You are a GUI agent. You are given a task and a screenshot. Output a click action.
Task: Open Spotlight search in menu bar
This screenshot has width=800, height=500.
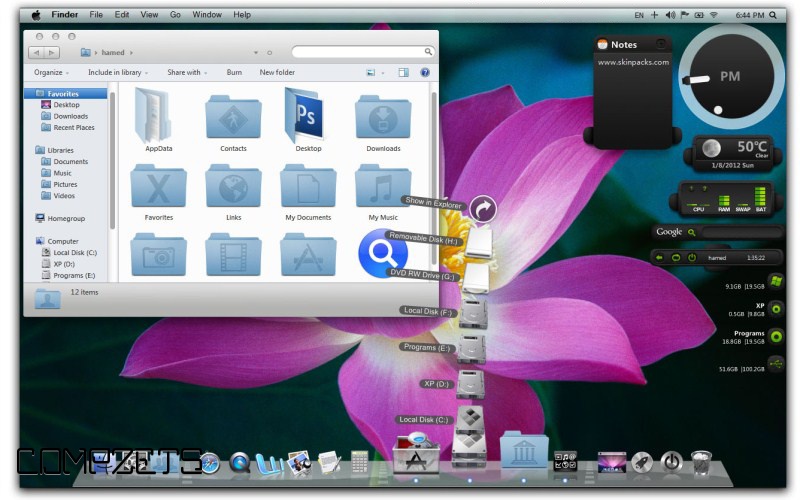[x=773, y=15]
